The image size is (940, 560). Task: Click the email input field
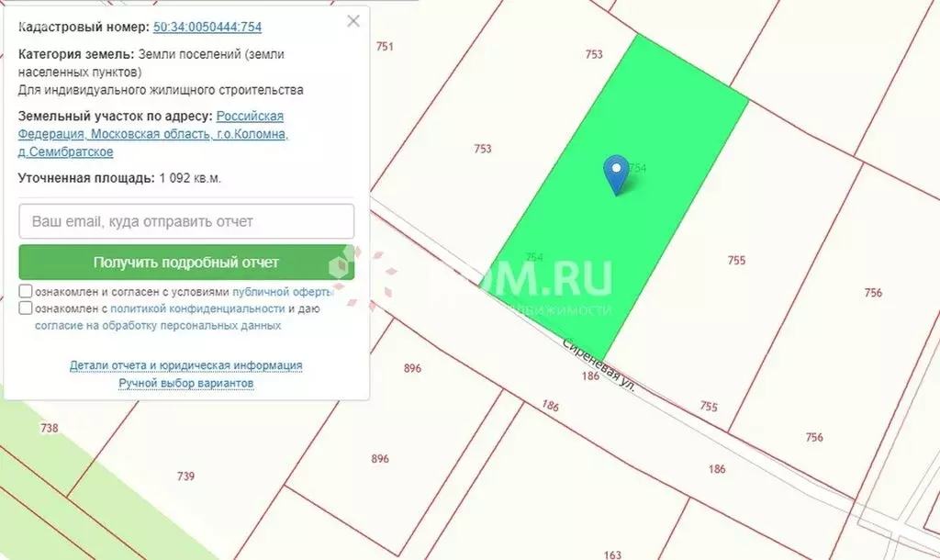185,221
